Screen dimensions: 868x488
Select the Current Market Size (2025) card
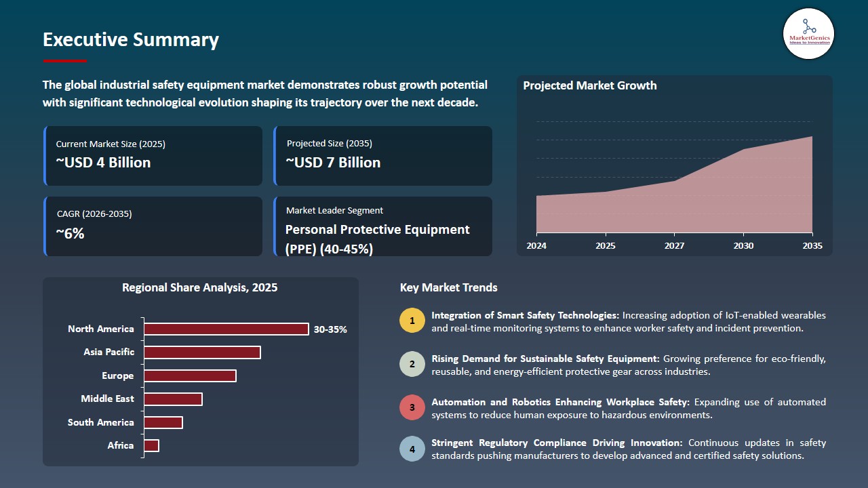[x=153, y=155]
